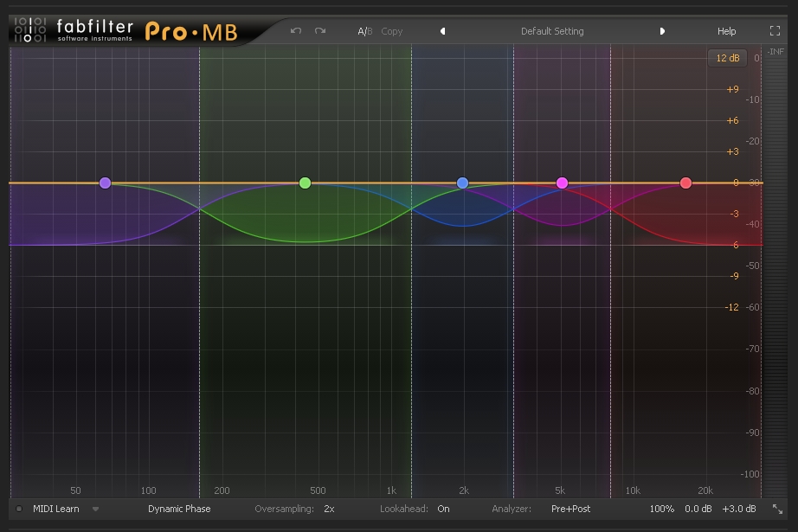The image size is (798, 532).
Task: Toggle Lookahead On setting
Action: [443, 509]
